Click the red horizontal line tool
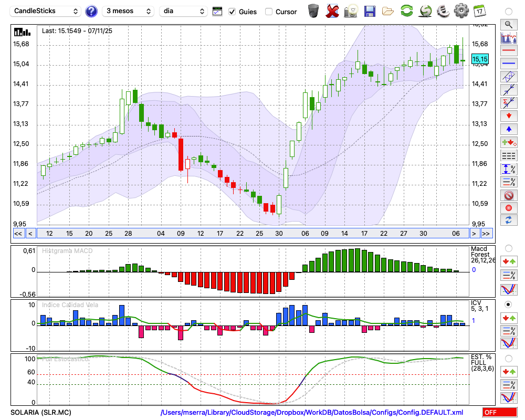This screenshot has height=420, width=525. pyautogui.click(x=508, y=51)
